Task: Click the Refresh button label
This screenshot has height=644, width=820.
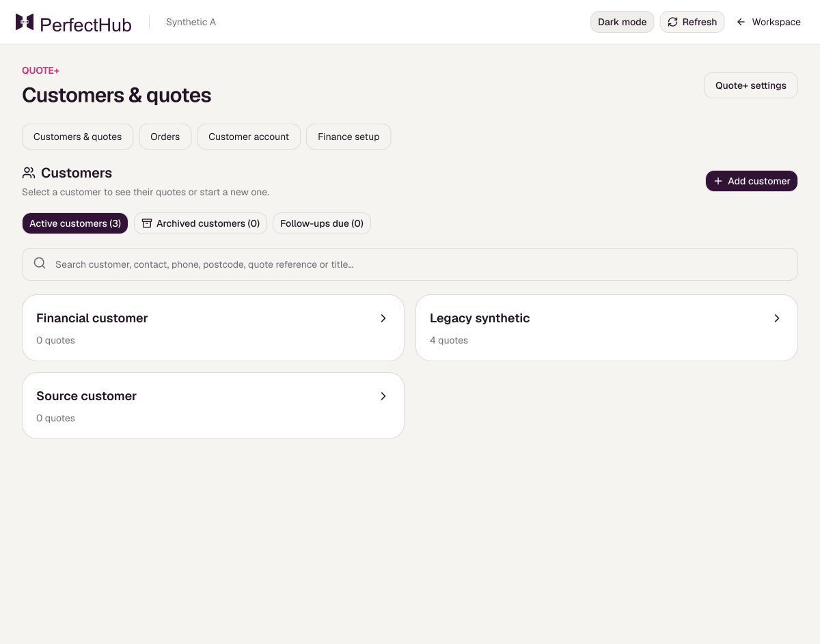Action: [700, 22]
